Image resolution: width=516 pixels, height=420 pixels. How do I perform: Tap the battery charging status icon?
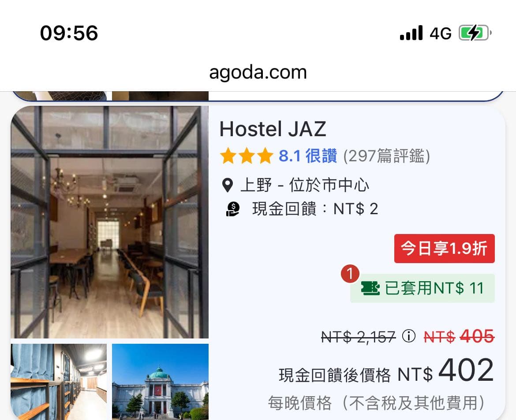[x=475, y=33]
